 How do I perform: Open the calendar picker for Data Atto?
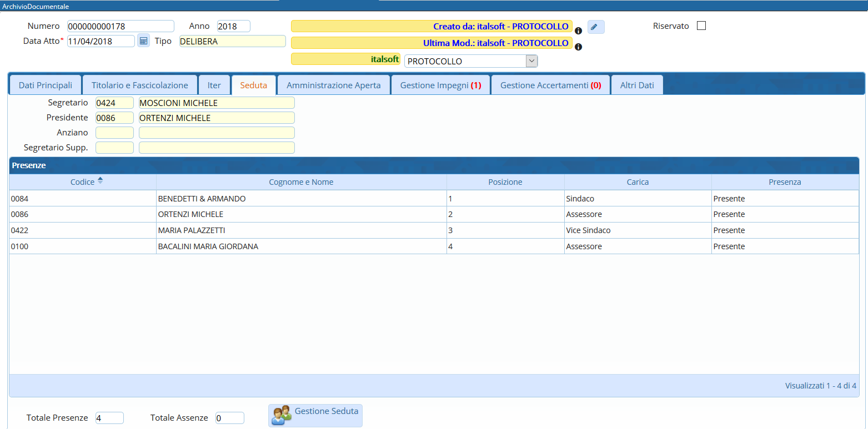143,41
